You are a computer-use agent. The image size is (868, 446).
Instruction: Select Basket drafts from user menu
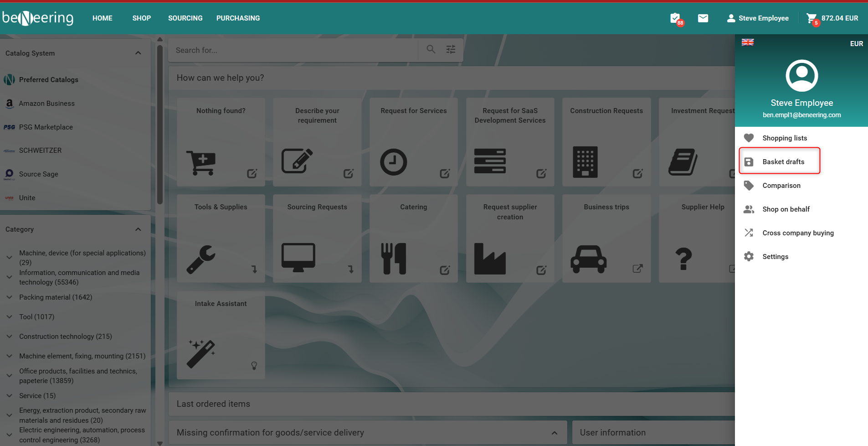click(783, 162)
